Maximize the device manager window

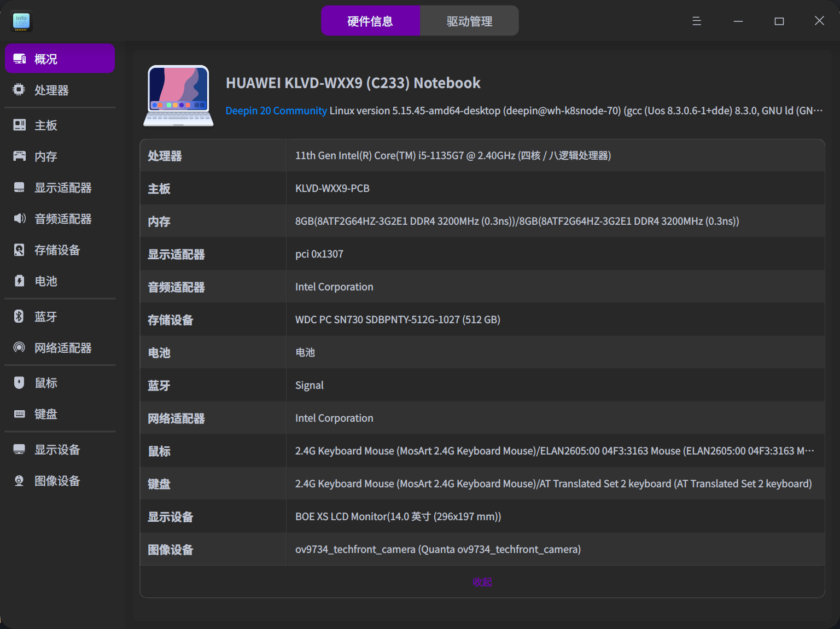[x=779, y=21]
